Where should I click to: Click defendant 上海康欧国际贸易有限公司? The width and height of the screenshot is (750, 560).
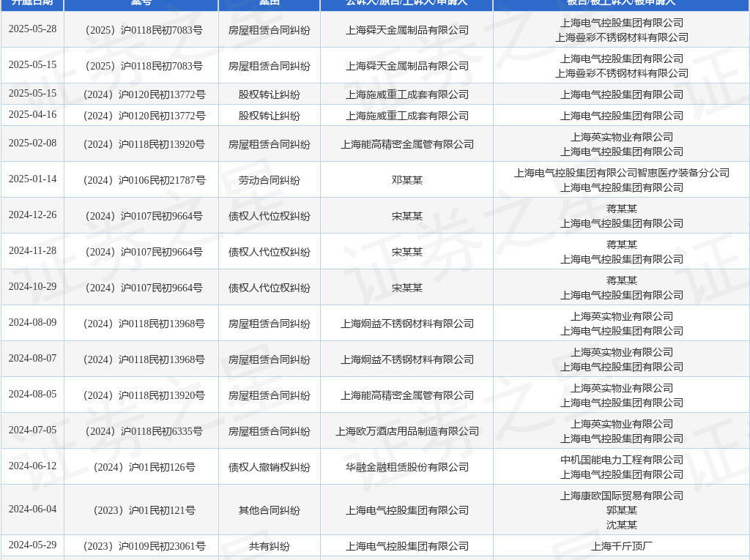622,496
